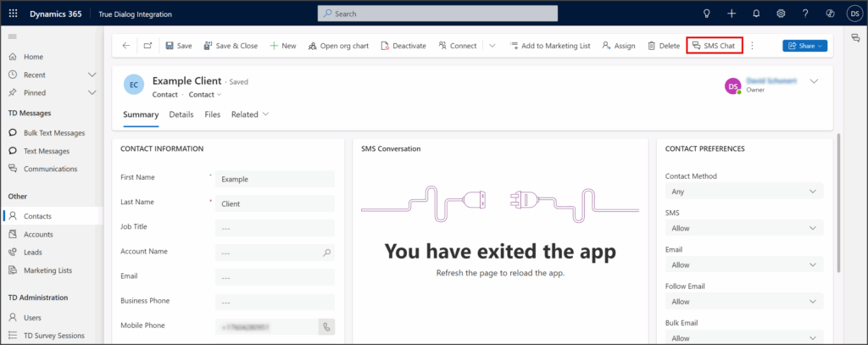Click the Business Phone field
Screen dimensions: 868x345
275,303
